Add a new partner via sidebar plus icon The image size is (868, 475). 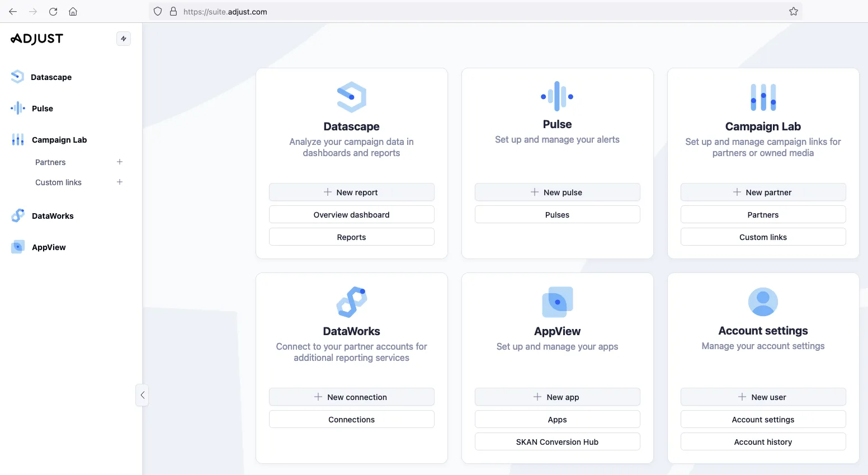120,162
